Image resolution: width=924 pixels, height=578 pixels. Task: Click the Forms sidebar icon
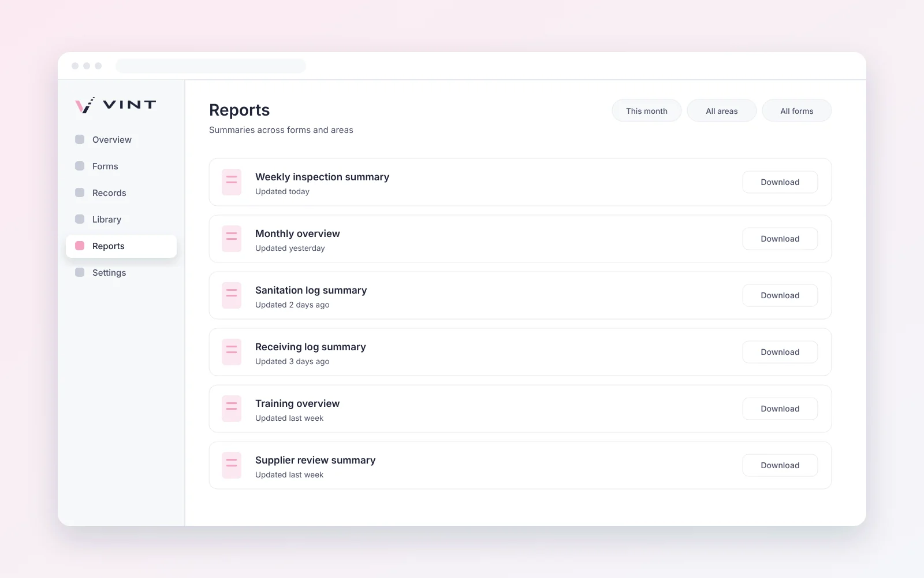point(80,166)
